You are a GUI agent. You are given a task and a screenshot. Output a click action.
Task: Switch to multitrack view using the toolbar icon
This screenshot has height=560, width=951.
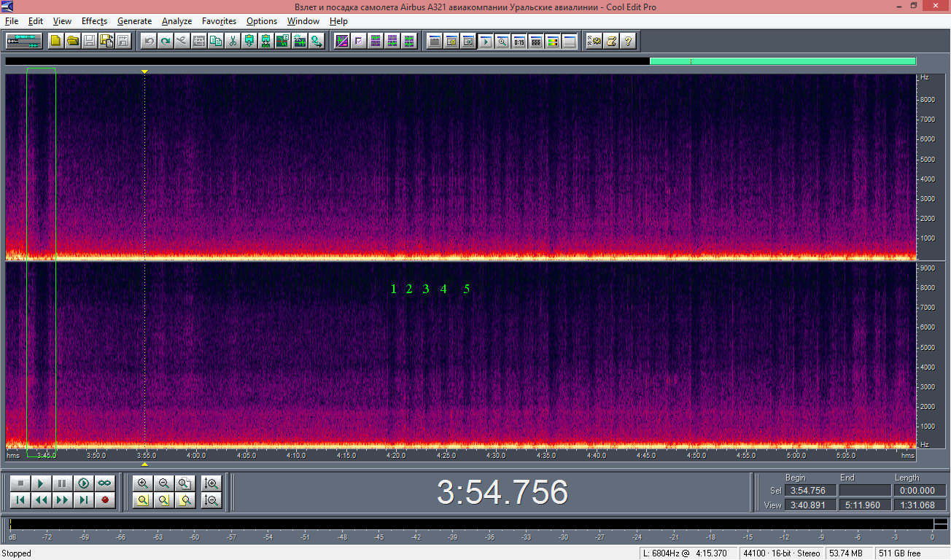point(24,41)
